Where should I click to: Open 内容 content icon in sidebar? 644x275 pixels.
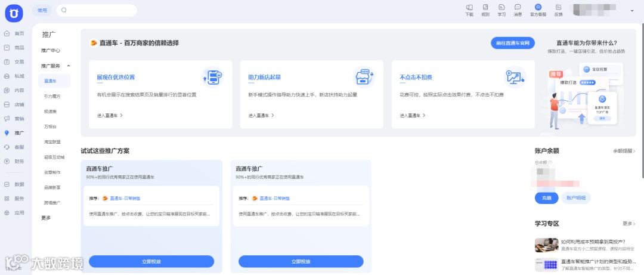point(7,90)
